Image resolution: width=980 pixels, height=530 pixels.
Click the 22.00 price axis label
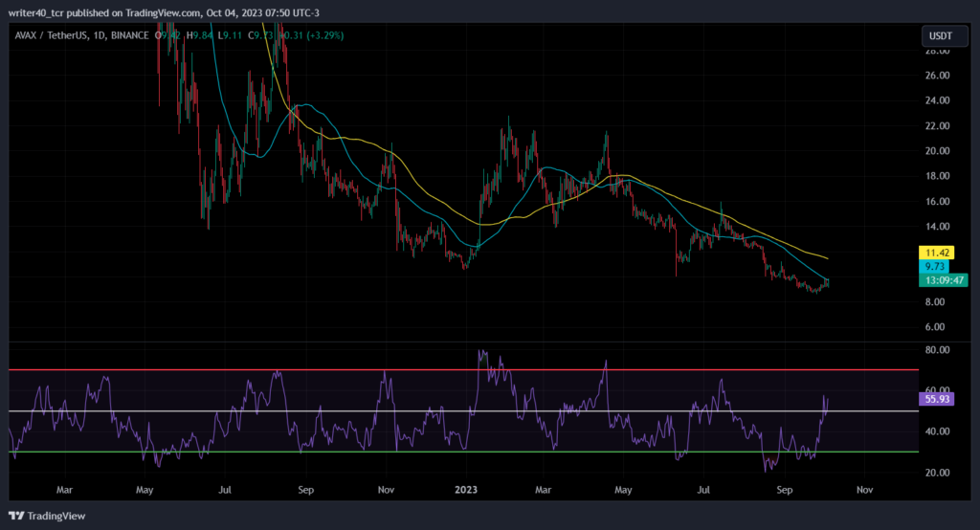(x=937, y=125)
